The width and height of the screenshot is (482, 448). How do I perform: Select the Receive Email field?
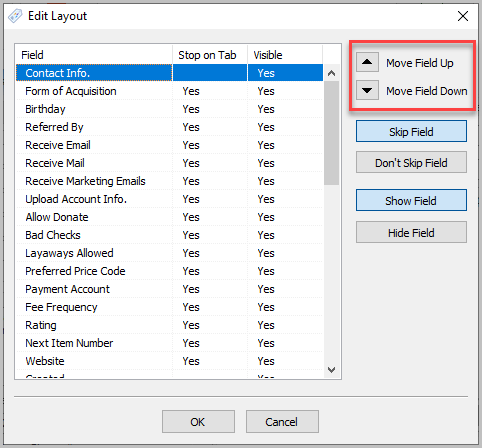tap(169, 145)
